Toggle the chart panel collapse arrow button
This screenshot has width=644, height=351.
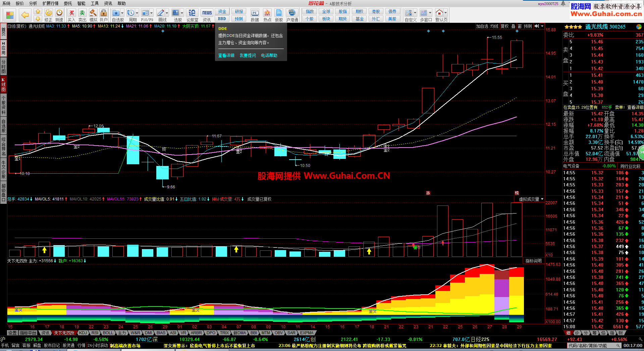(x=537, y=26)
